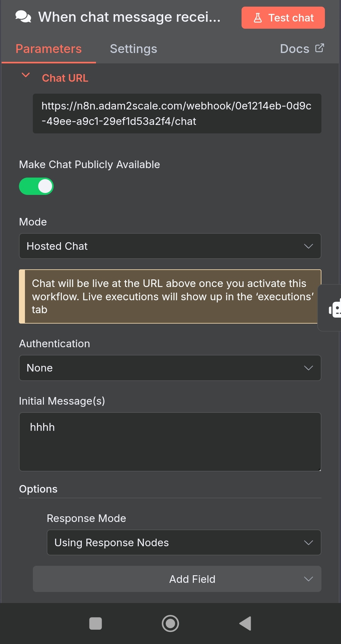
Task: Click the Test chat button
Action: [283, 18]
